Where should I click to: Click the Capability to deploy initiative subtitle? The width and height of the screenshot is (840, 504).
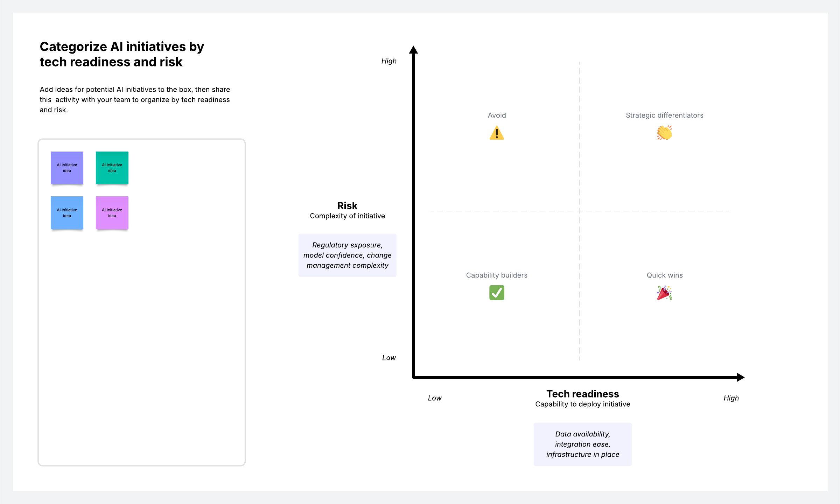click(x=582, y=404)
